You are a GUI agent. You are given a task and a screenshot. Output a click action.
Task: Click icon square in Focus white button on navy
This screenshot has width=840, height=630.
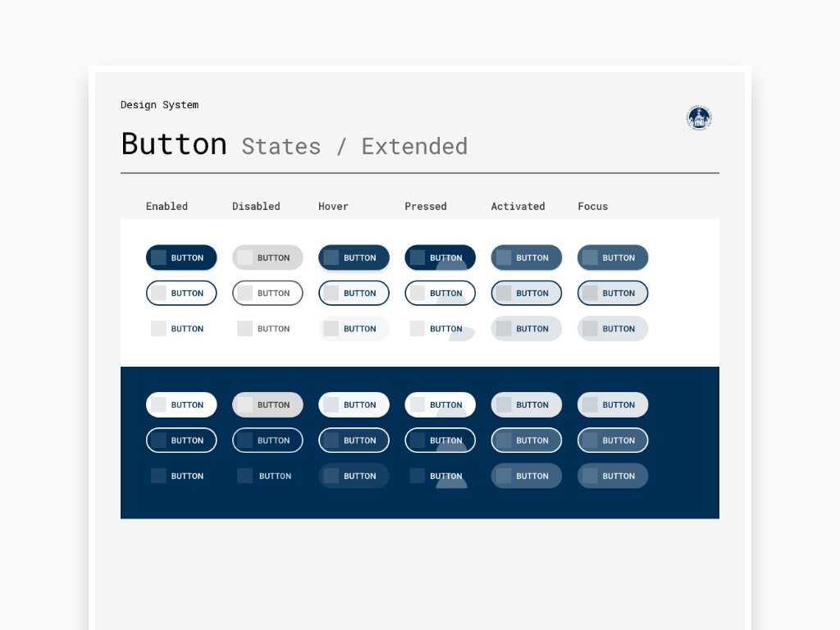[x=590, y=404]
